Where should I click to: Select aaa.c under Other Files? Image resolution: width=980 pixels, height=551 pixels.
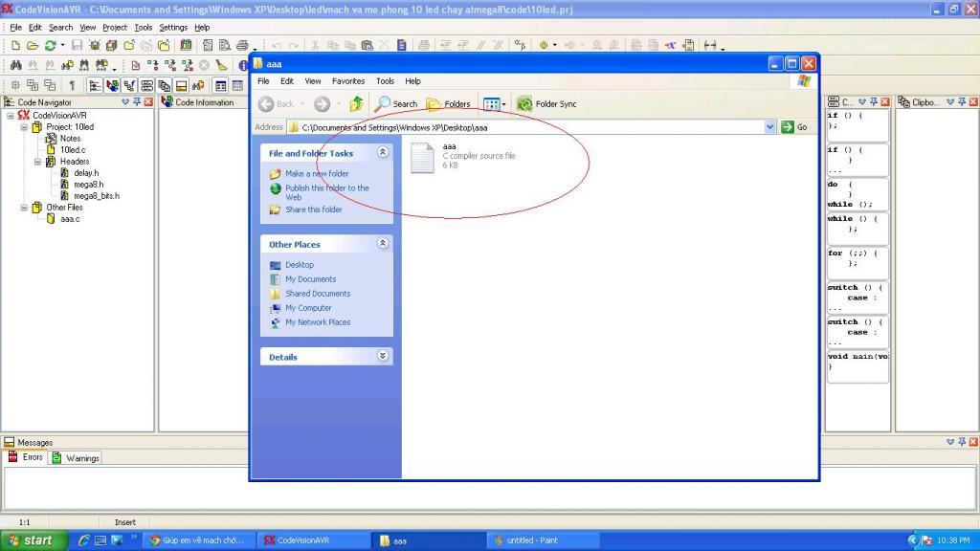pyautogui.click(x=70, y=219)
